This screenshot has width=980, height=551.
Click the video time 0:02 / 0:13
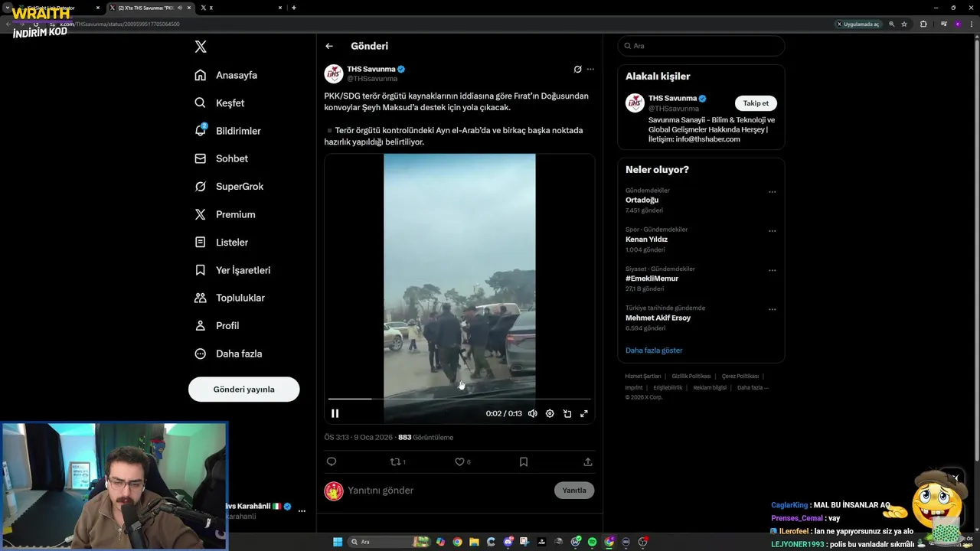[504, 413]
